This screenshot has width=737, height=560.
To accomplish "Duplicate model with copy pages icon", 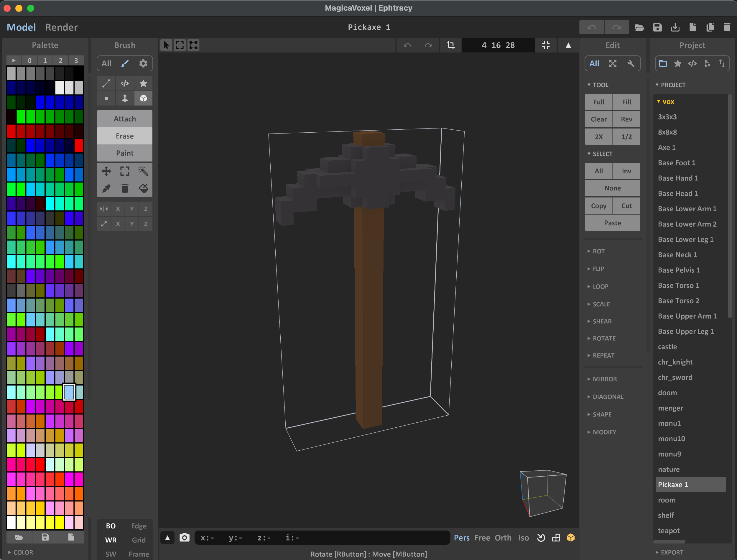I will [x=710, y=27].
